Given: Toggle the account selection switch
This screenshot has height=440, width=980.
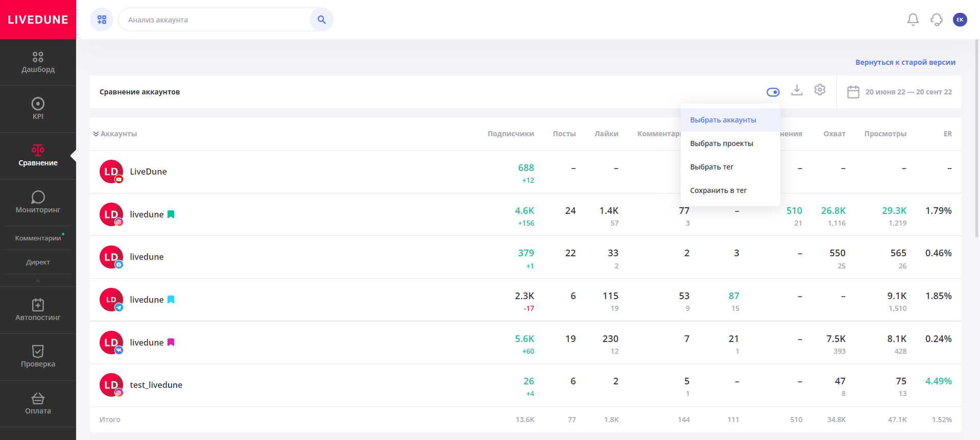Looking at the screenshot, I should (773, 92).
